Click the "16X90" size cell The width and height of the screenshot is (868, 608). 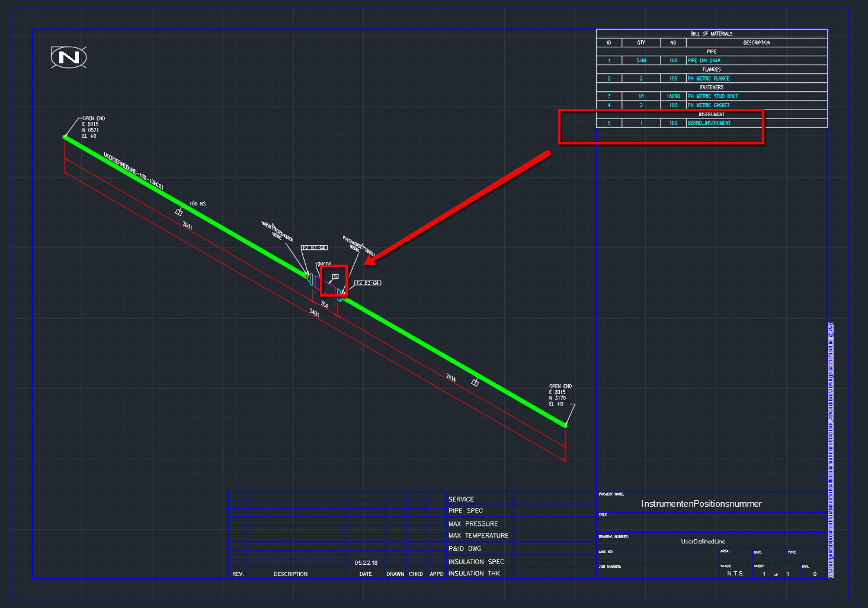[673, 96]
